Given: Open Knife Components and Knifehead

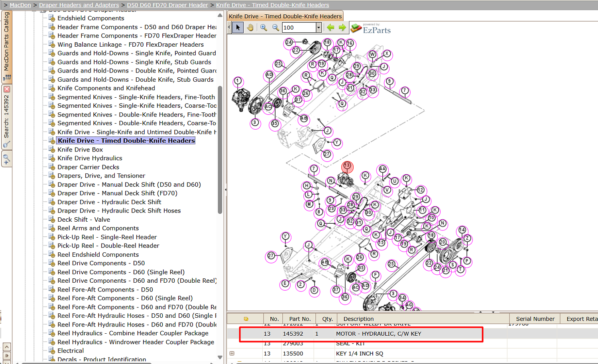Looking at the screenshot, I should pyautogui.click(x=106, y=88).
